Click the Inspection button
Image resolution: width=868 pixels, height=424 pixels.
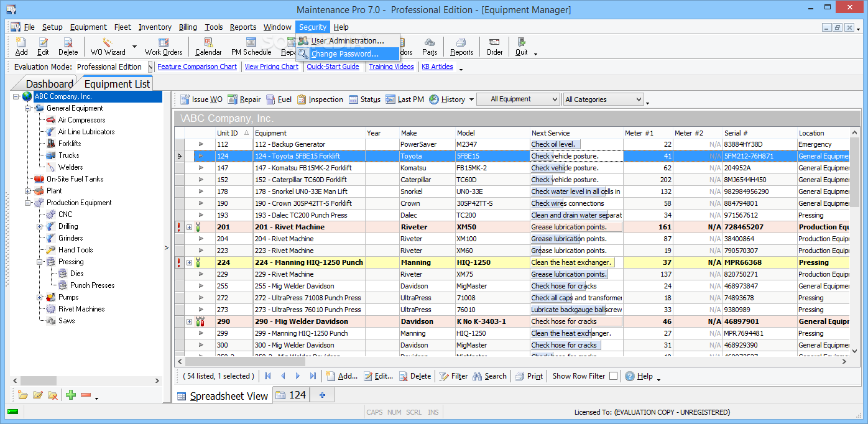320,99
